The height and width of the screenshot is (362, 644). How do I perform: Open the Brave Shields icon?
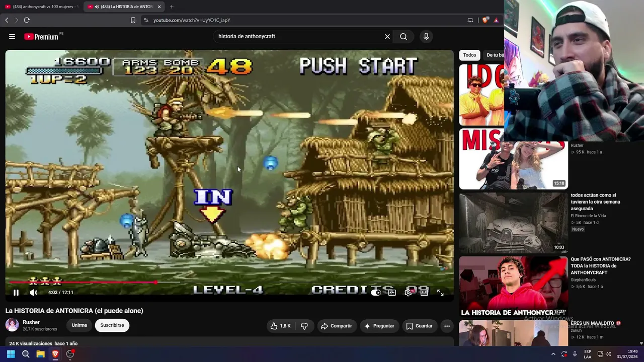(485, 20)
